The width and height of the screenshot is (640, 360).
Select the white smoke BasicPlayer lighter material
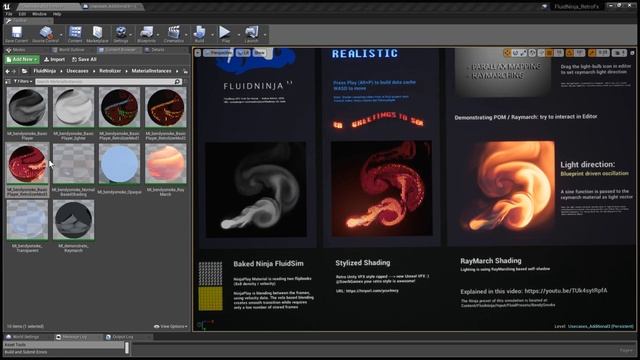pos(73,107)
